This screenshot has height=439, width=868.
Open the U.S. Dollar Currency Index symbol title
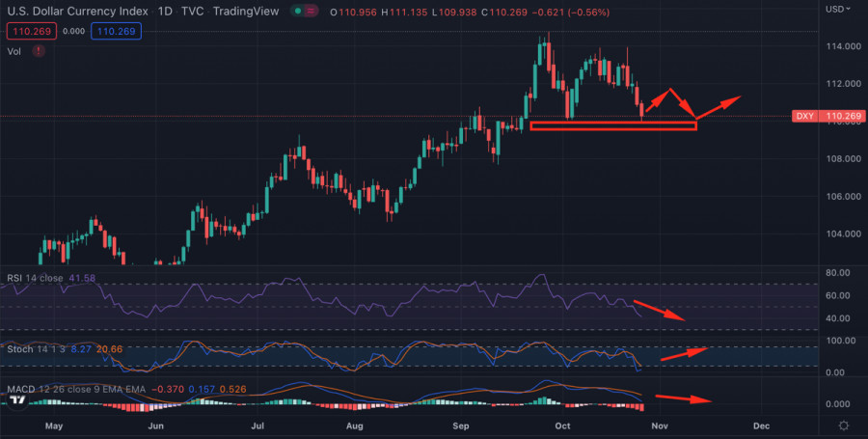[77, 11]
